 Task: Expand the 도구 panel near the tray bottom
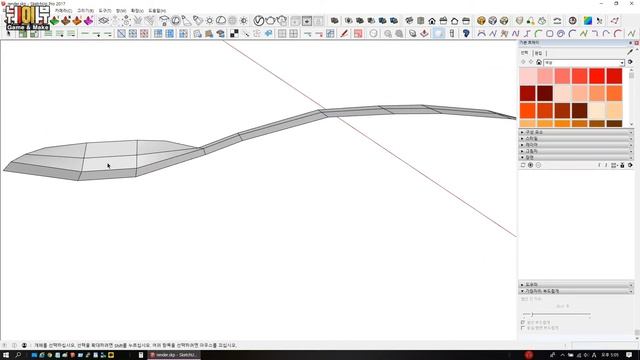(576, 284)
